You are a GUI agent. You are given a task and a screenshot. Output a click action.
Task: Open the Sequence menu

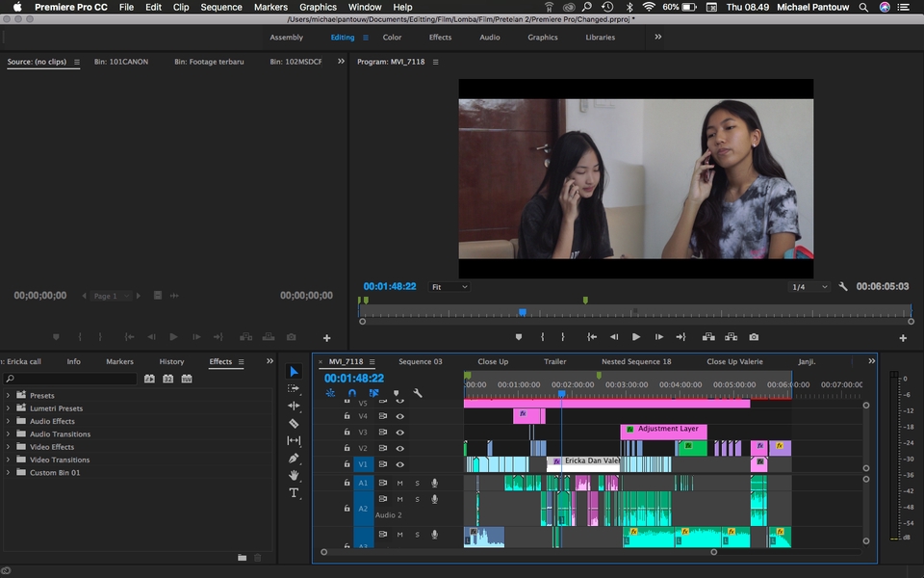tap(221, 7)
